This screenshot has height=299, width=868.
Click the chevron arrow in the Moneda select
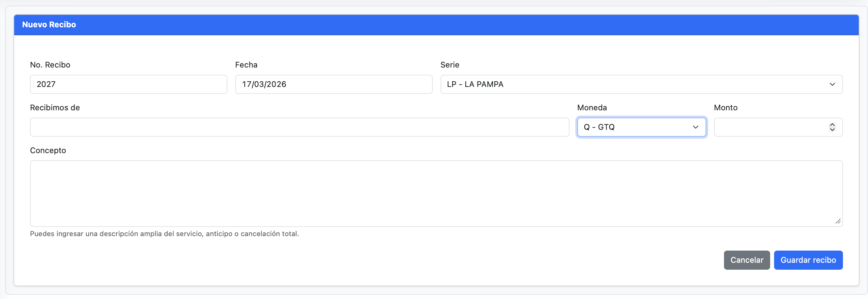pyautogui.click(x=695, y=127)
